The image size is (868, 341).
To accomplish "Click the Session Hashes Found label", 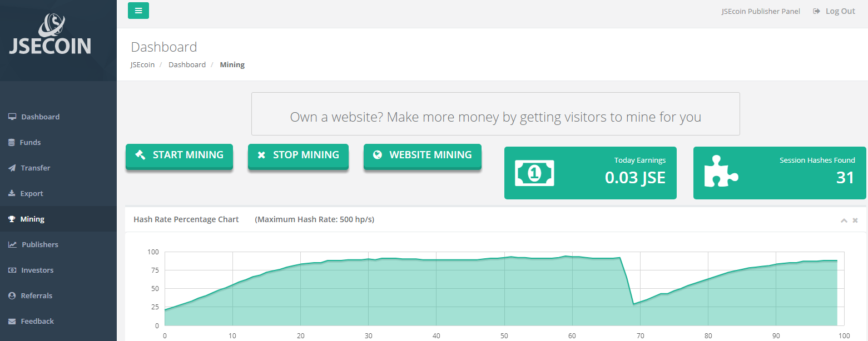I will 817,160.
